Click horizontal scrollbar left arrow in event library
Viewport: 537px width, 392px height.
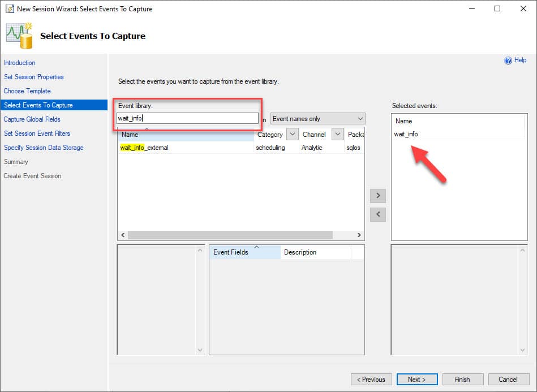pos(123,235)
